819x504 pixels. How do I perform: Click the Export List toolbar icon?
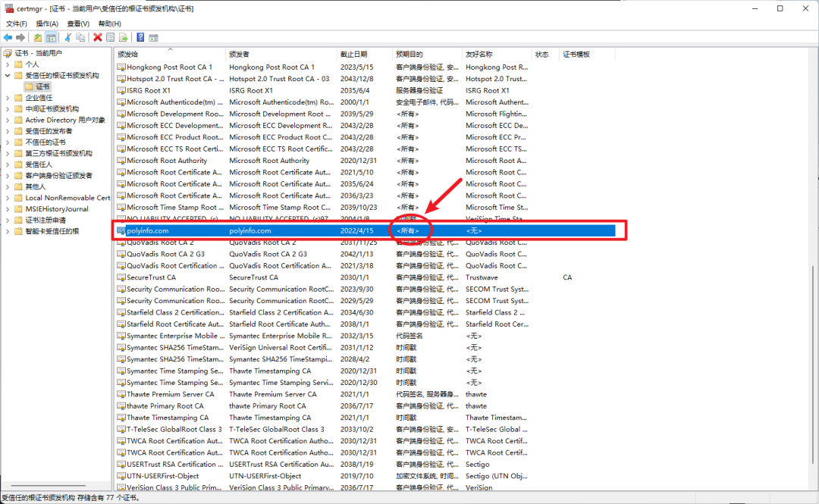[124, 38]
